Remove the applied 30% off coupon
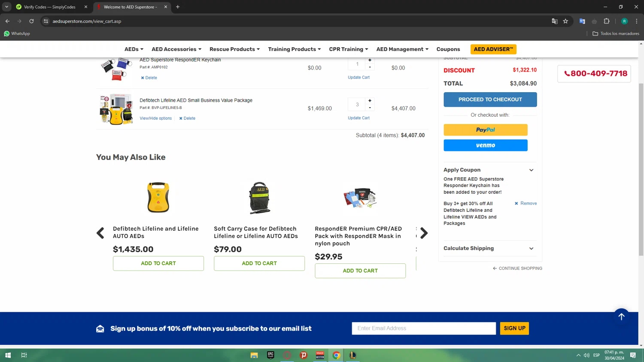Screen dimensions: 644x362 tap(526, 203)
